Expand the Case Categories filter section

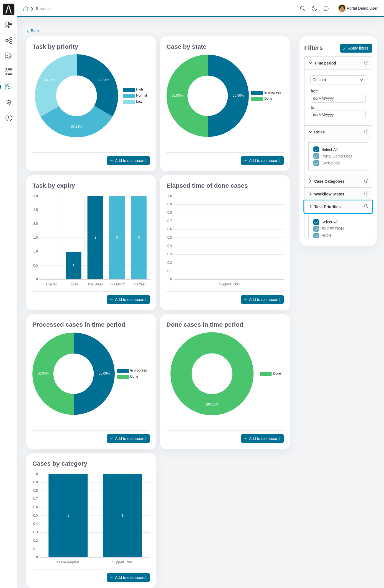(329, 181)
